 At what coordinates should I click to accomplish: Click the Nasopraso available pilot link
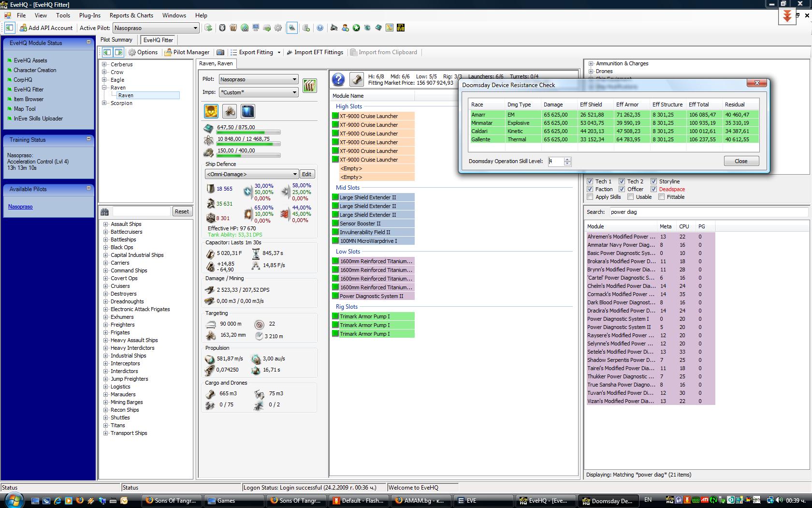(20, 207)
